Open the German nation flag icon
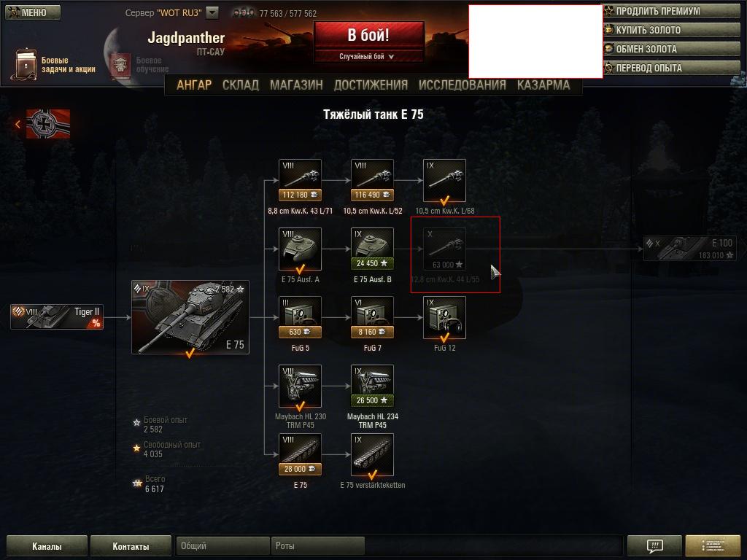The width and height of the screenshot is (747, 560). [48, 124]
